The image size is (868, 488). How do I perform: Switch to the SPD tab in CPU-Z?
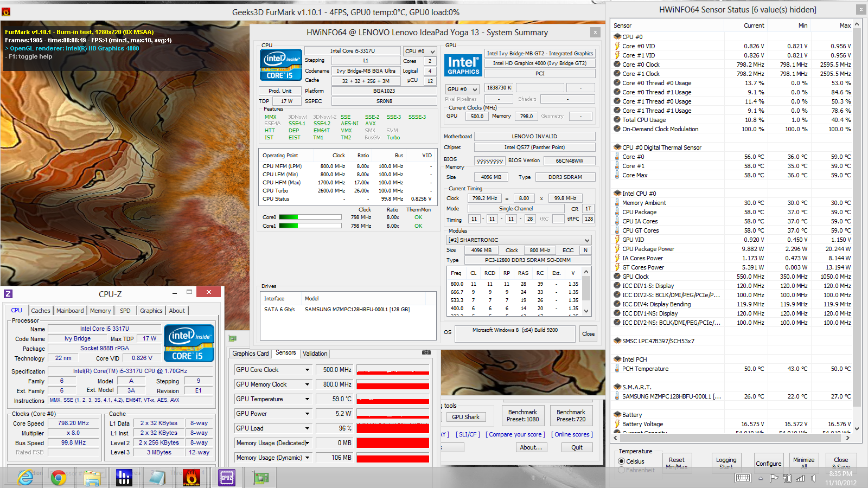tap(125, 311)
